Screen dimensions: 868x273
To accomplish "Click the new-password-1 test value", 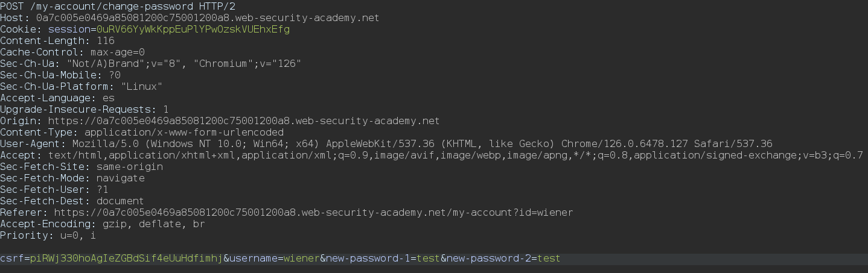I will pyautogui.click(x=428, y=259).
